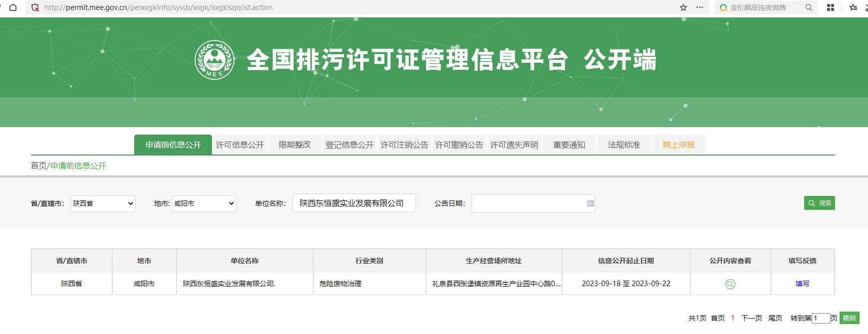Open 许可遗失声明 tab
The image size is (868, 334).
point(514,145)
